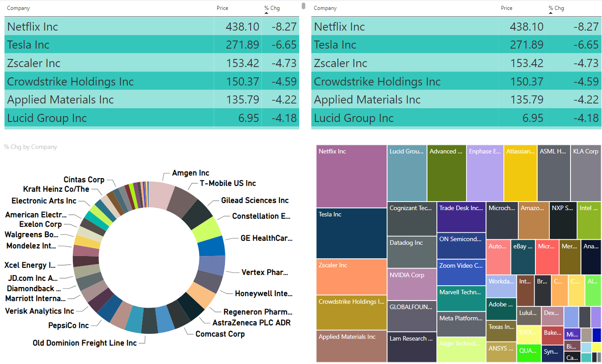Click GE HealthCar... donut label

click(x=266, y=238)
